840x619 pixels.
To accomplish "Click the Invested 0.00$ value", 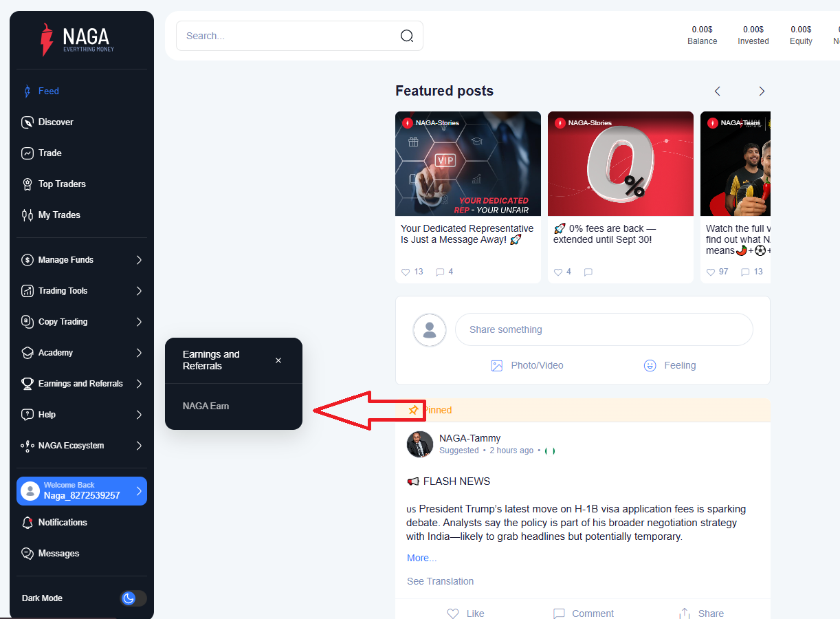I will coord(753,30).
